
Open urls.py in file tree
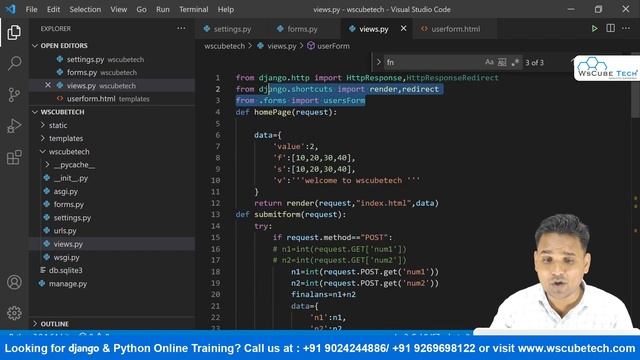65,231
